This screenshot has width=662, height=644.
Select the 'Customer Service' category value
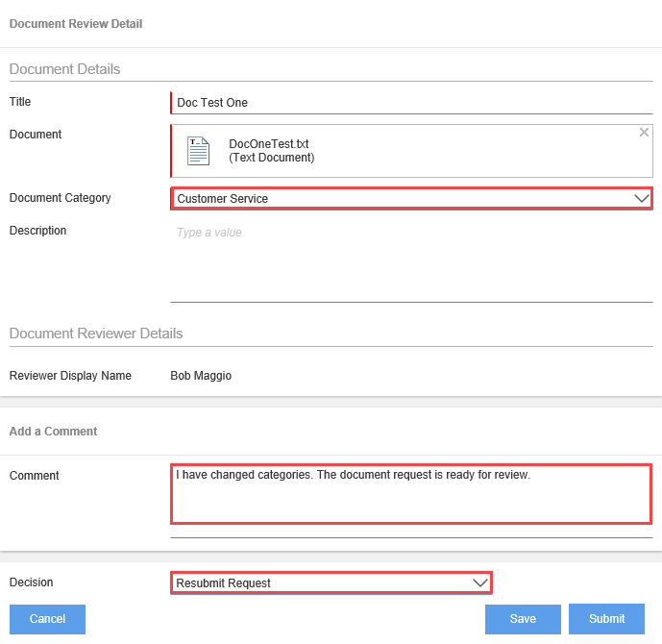223,199
